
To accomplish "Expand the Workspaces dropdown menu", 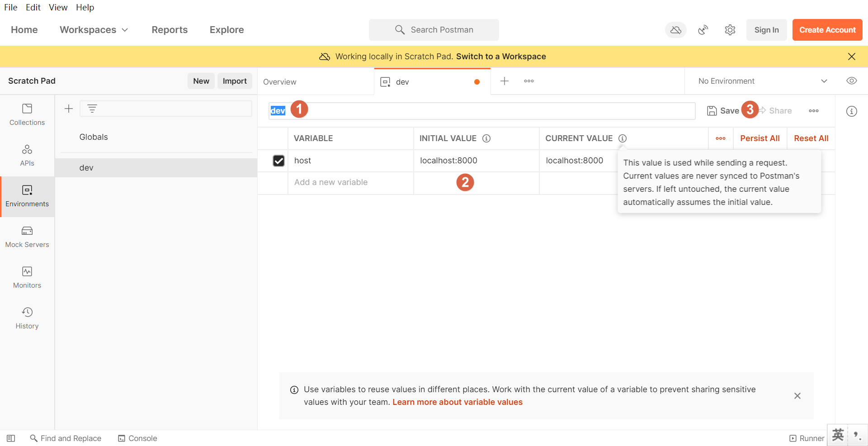I will [94, 30].
